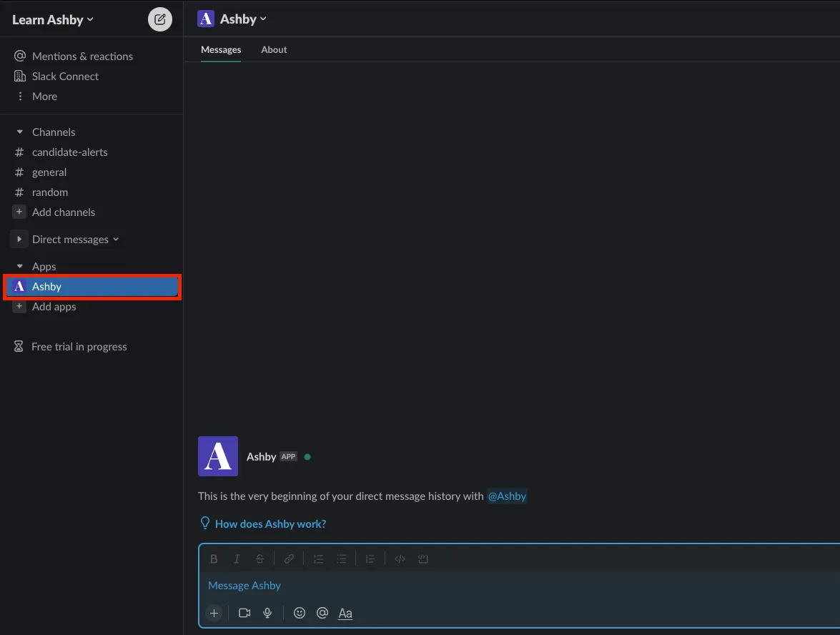The height and width of the screenshot is (635, 840).
Task: Toggle strikethrough formatting
Action: (x=260, y=559)
